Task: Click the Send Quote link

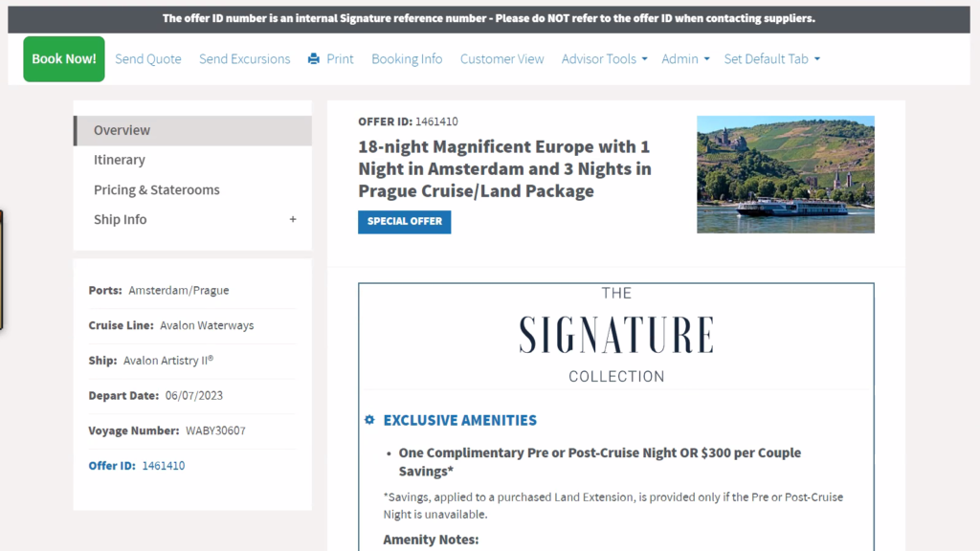Action: (x=148, y=59)
